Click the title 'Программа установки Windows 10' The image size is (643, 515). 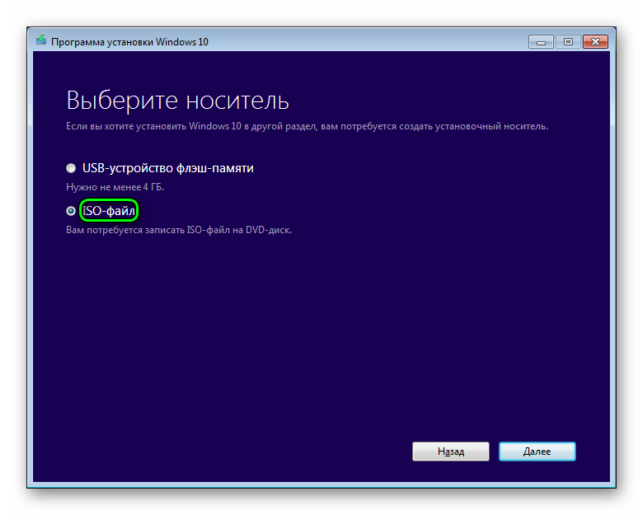pos(130,42)
